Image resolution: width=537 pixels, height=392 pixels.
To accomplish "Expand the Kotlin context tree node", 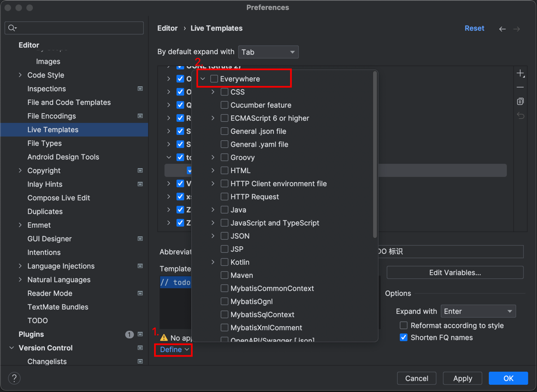I will (213, 262).
